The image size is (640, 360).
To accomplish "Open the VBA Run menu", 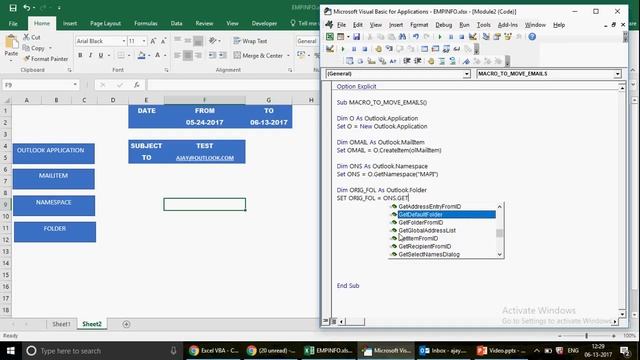I will click(464, 25).
